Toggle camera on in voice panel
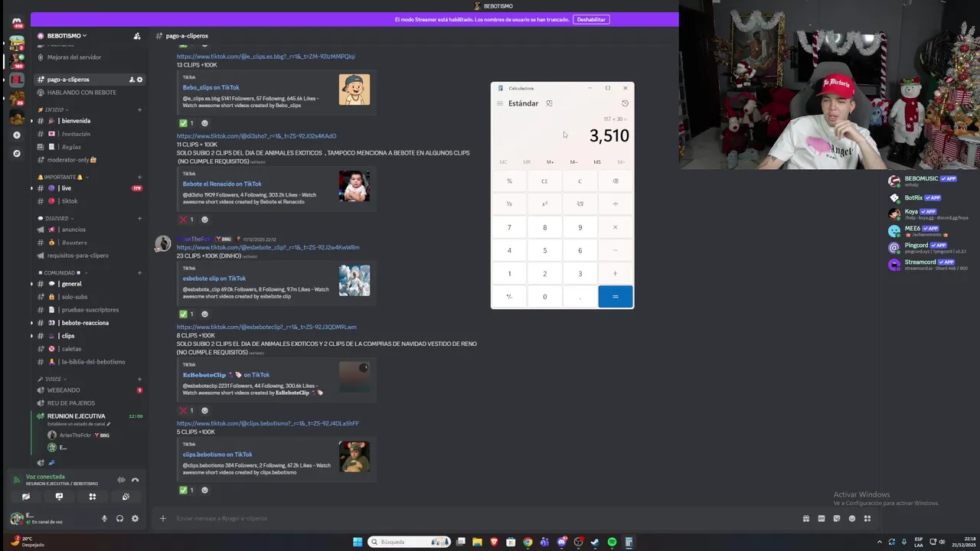The height and width of the screenshot is (551, 980). pos(25,497)
